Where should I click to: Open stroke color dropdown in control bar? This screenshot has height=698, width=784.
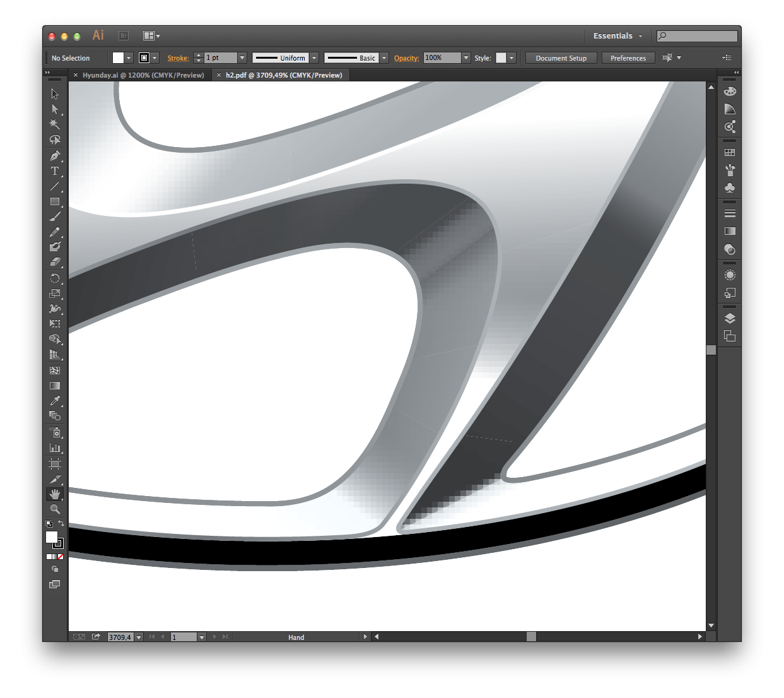[155, 58]
